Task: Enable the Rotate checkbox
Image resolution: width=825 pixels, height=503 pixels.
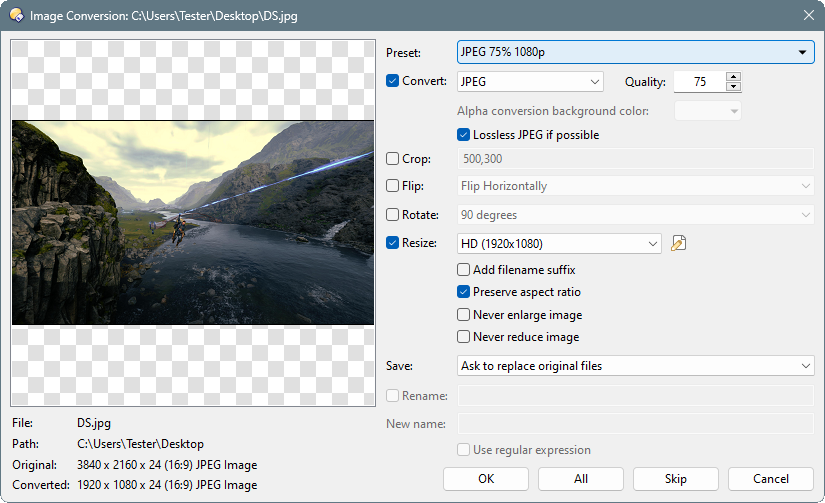Action: point(393,215)
